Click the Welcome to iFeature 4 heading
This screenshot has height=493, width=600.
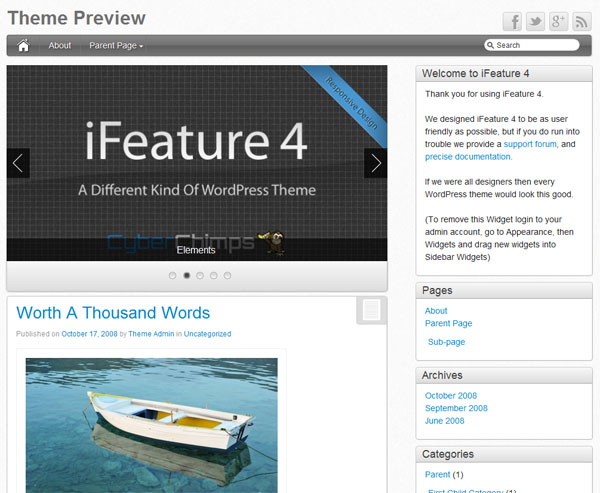click(475, 73)
